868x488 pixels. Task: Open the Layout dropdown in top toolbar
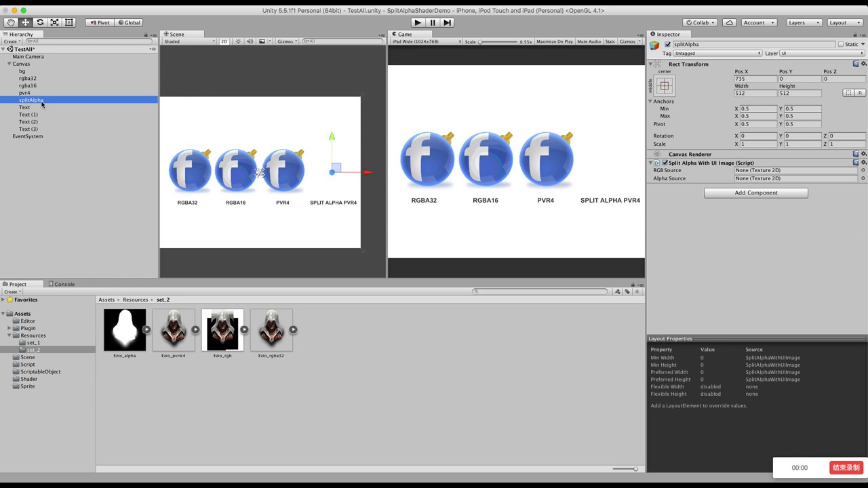[x=846, y=22]
